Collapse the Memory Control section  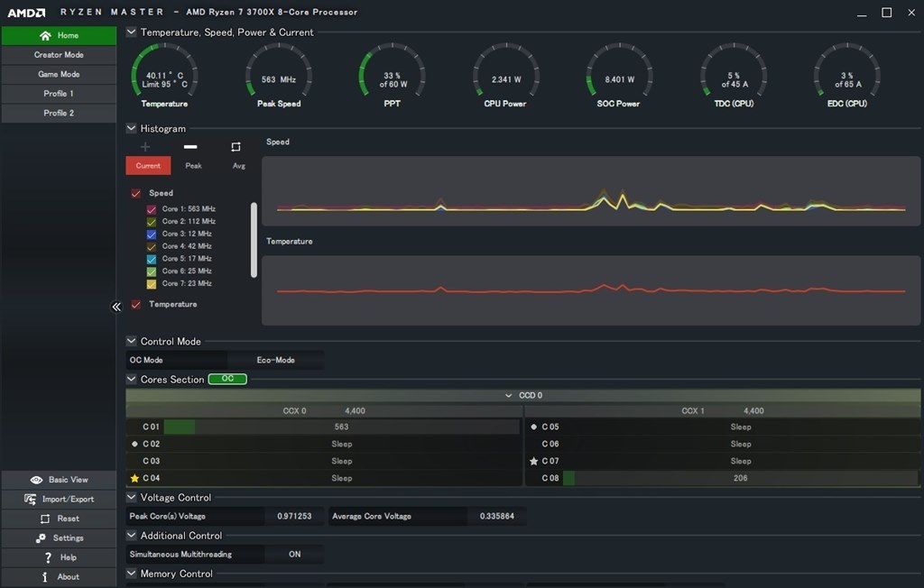pyautogui.click(x=132, y=573)
